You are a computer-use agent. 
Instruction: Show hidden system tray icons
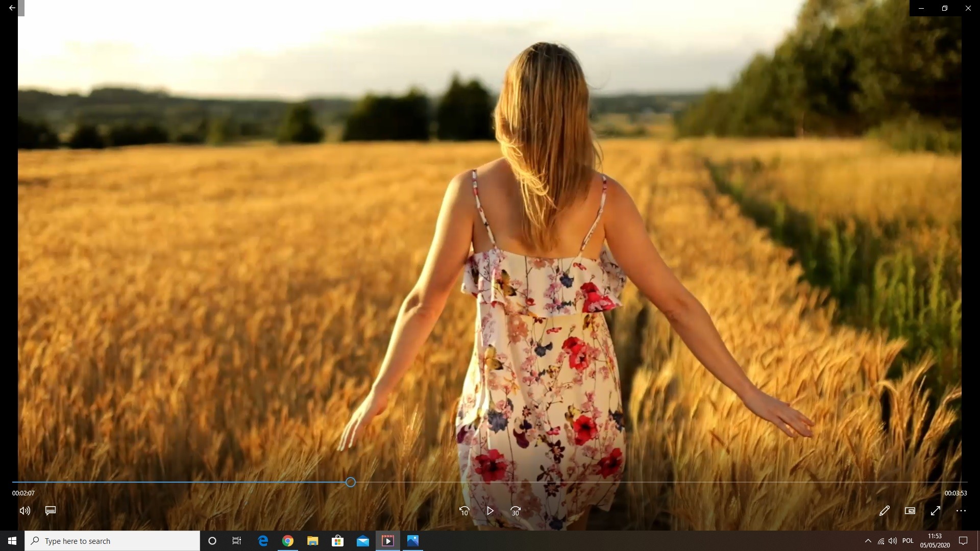(x=868, y=541)
